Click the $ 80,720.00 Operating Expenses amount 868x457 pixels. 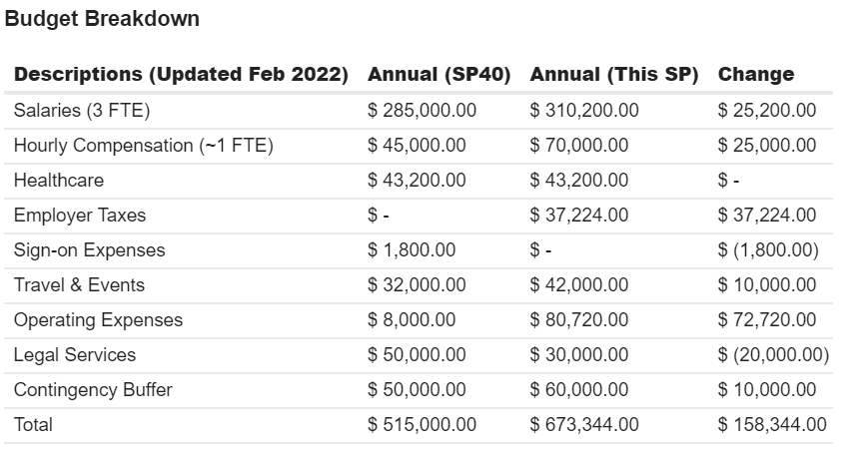point(579,320)
